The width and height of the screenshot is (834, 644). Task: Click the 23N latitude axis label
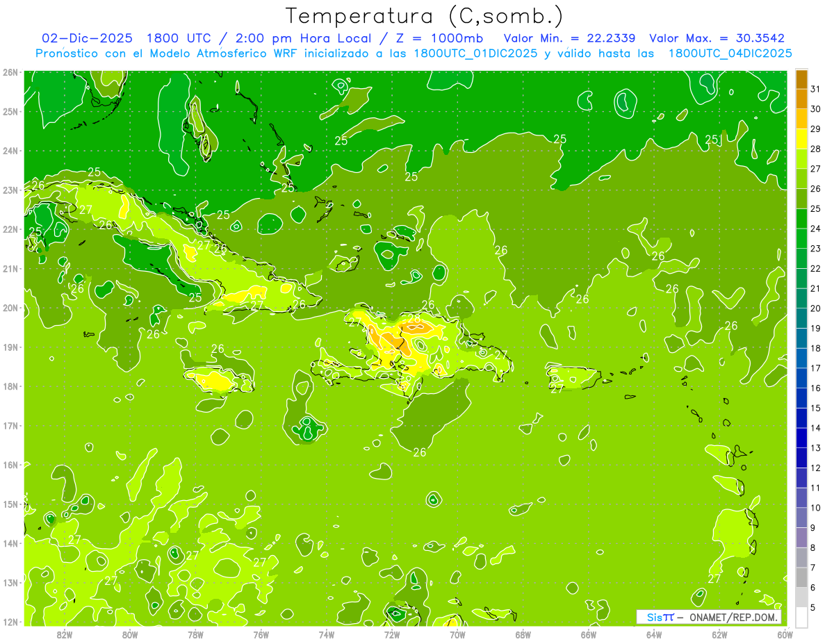point(10,190)
